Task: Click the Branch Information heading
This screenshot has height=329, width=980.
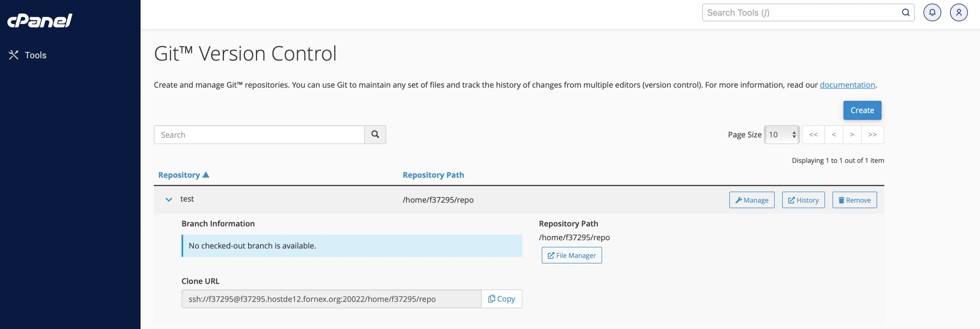Action: [x=218, y=224]
